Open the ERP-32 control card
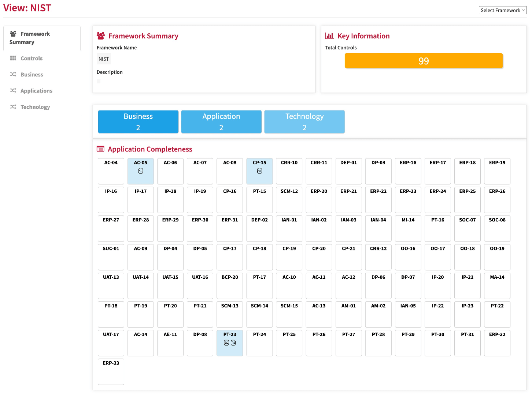The width and height of the screenshot is (532, 396). coord(497,343)
